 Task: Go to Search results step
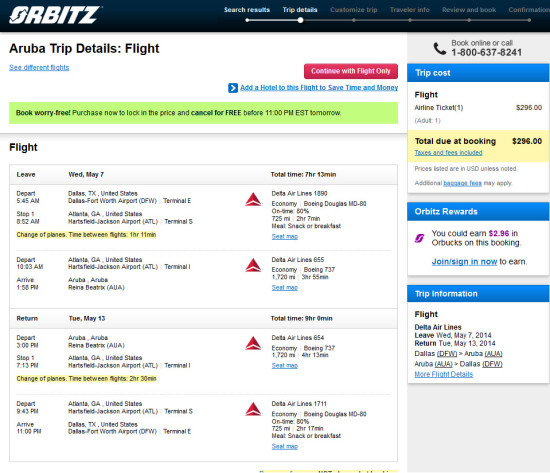pos(247,10)
